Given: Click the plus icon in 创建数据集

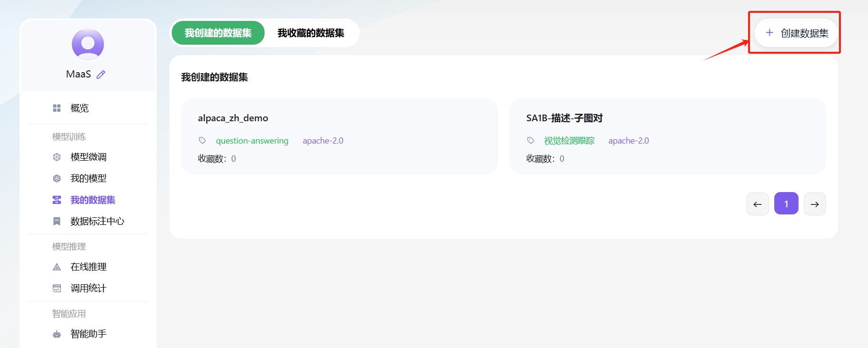Looking at the screenshot, I should point(769,33).
